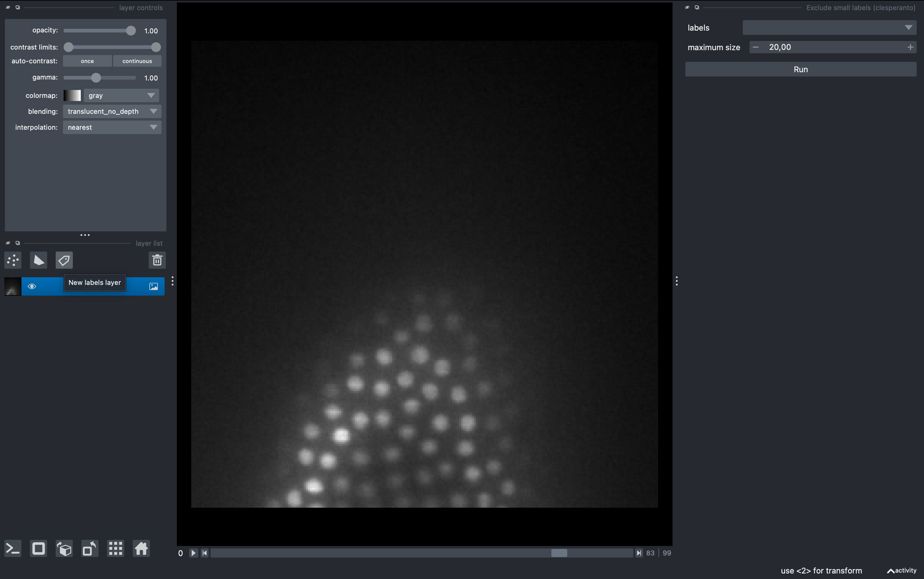
Task: Increase maximum size with the plus button
Action: tap(910, 47)
